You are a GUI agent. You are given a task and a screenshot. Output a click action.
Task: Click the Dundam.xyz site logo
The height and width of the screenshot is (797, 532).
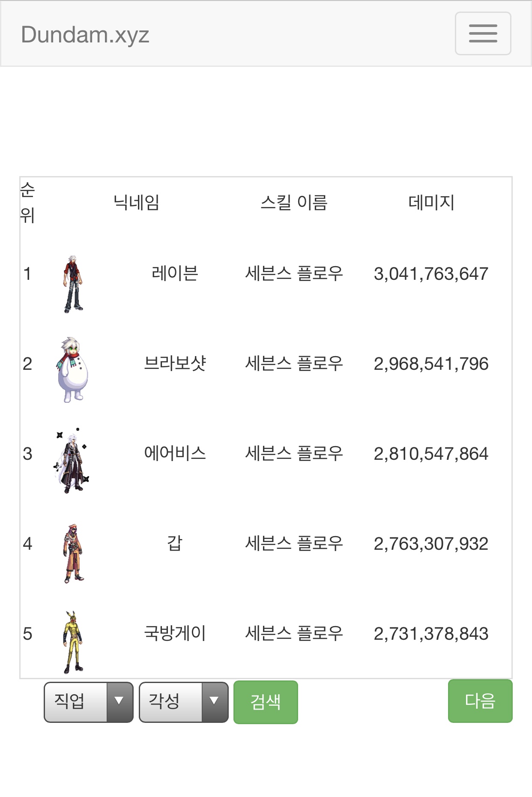click(x=85, y=35)
